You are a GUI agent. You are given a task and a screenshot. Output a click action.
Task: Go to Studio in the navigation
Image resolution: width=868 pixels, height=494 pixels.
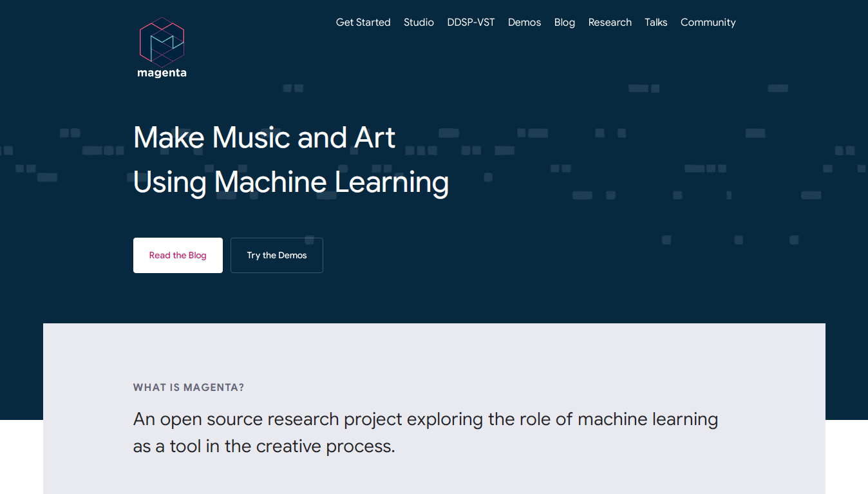[x=419, y=23]
